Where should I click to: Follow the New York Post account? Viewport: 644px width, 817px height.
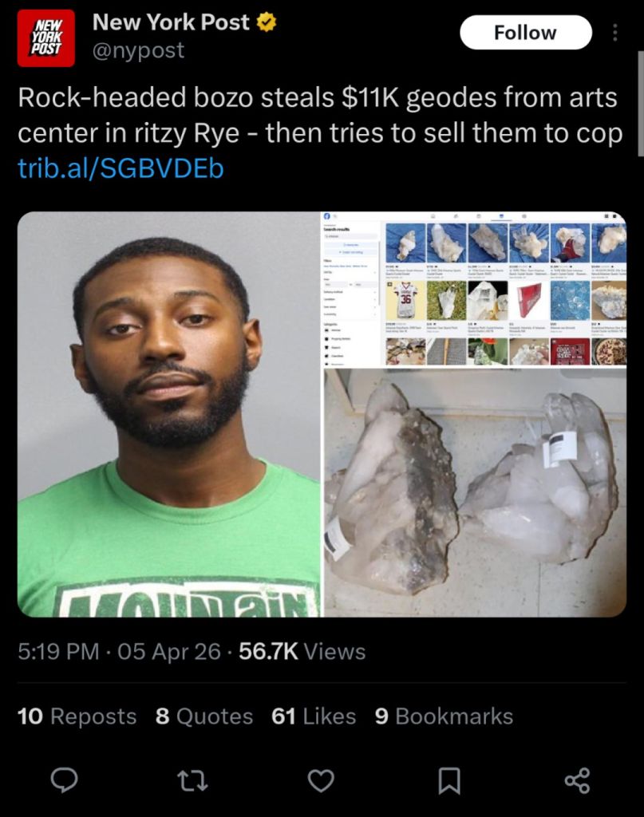526,32
